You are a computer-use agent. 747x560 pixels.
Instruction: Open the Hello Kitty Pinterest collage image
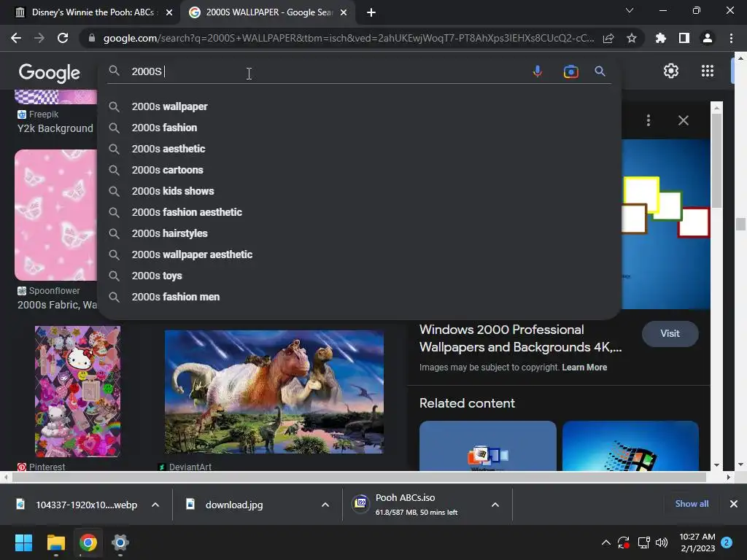pos(77,392)
